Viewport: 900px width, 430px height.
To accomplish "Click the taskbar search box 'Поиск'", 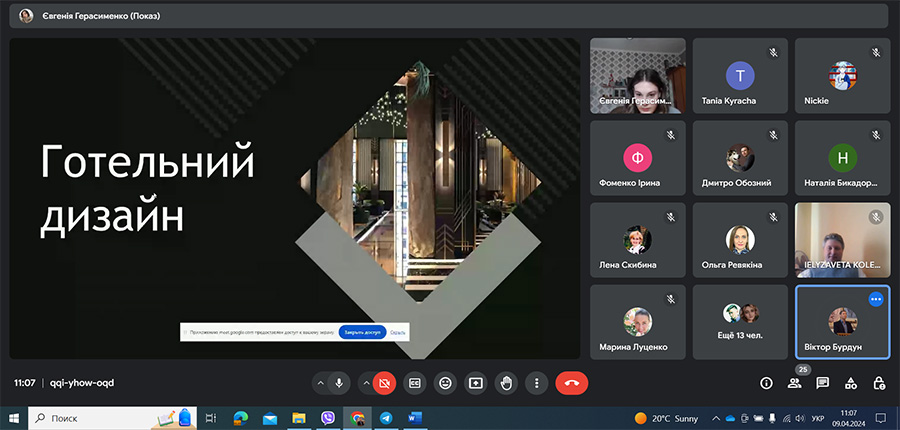I will pyautogui.click(x=112, y=418).
